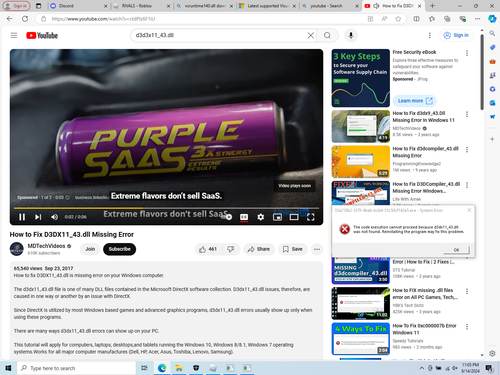Open d3dcompiler_43.dll Missing Error thumbnail
500x375 pixels.
(x=361, y=162)
